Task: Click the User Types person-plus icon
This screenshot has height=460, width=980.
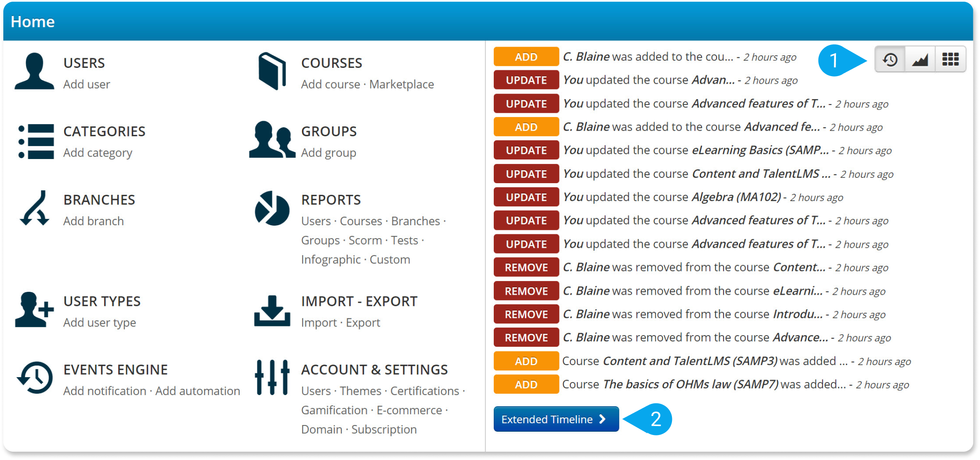Action: (x=34, y=309)
